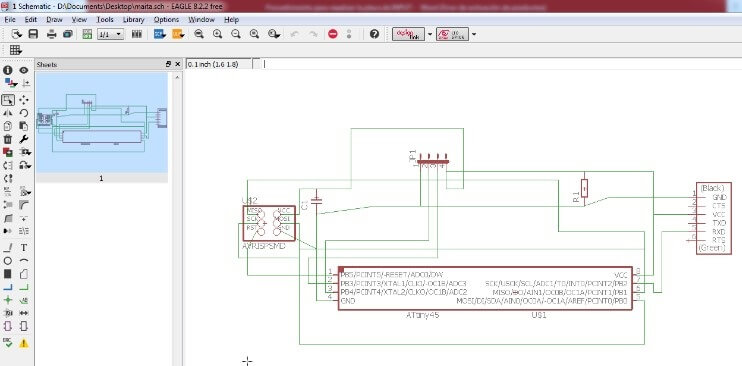Click the library manager icon
This screenshot has width=742, height=366.
(137, 34)
